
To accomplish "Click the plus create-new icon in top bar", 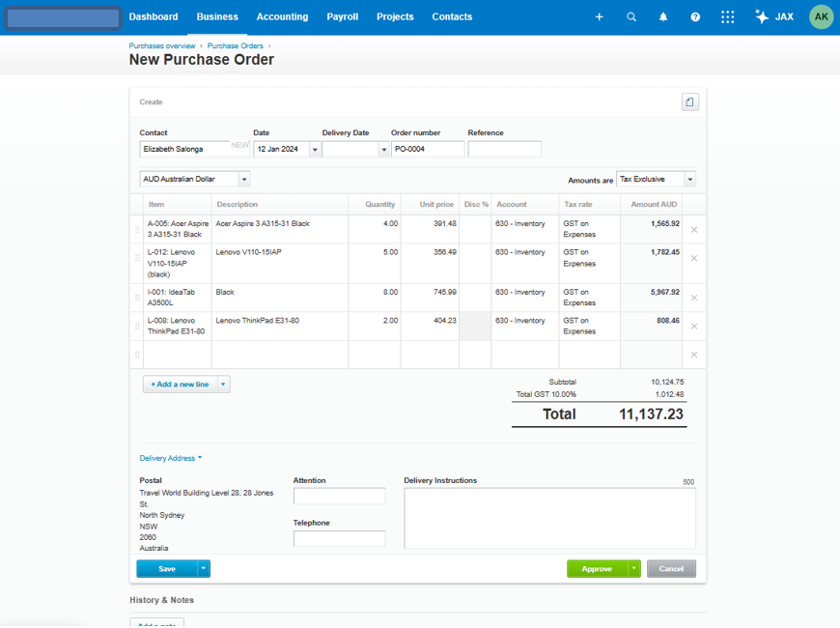I will click(x=599, y=17).
